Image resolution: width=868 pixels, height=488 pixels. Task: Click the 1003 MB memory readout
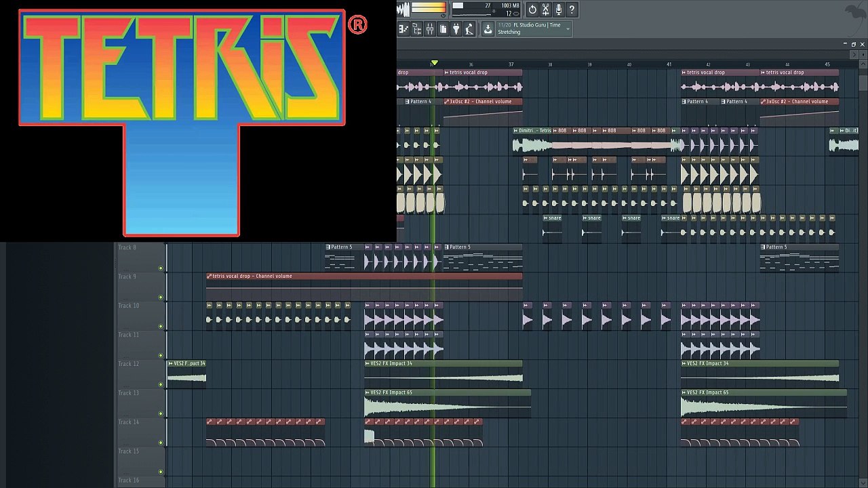pos(510,5)
